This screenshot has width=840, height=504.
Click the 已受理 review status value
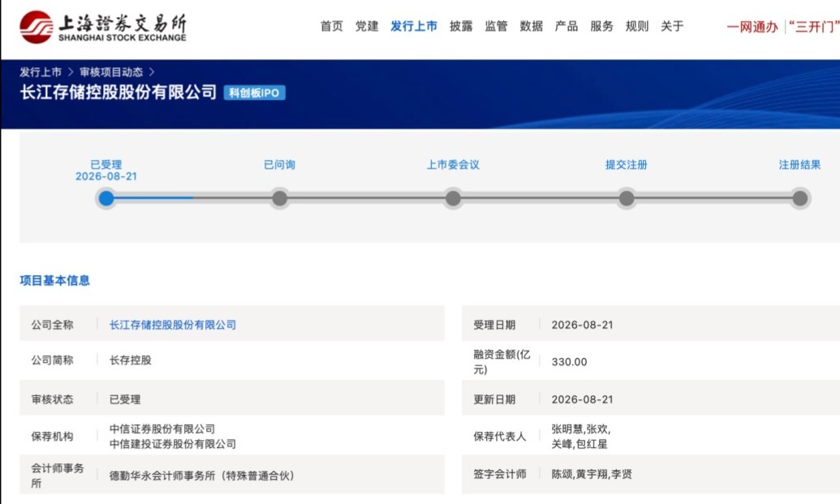point(125,399)
